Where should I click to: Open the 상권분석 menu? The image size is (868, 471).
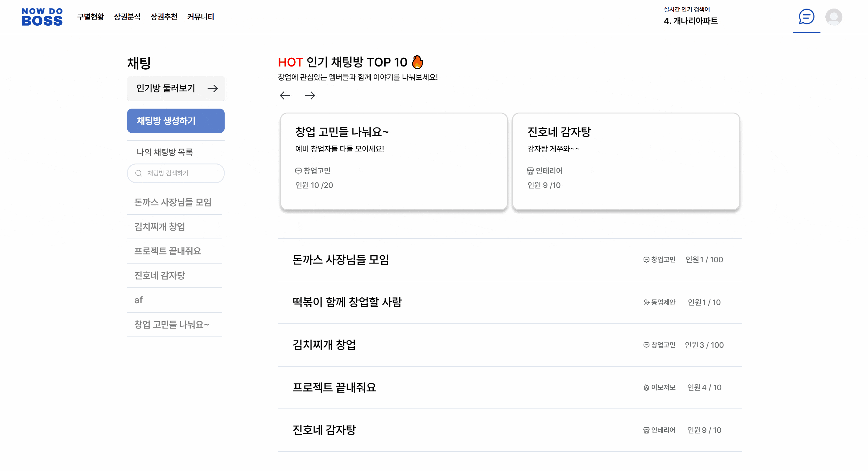[x=127, y=16]
